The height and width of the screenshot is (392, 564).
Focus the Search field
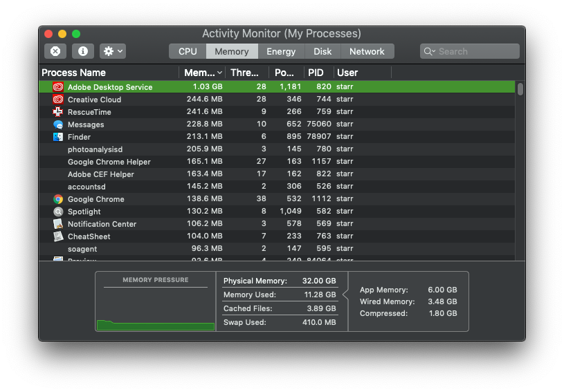pyautogui.click(x=469, y=51)
